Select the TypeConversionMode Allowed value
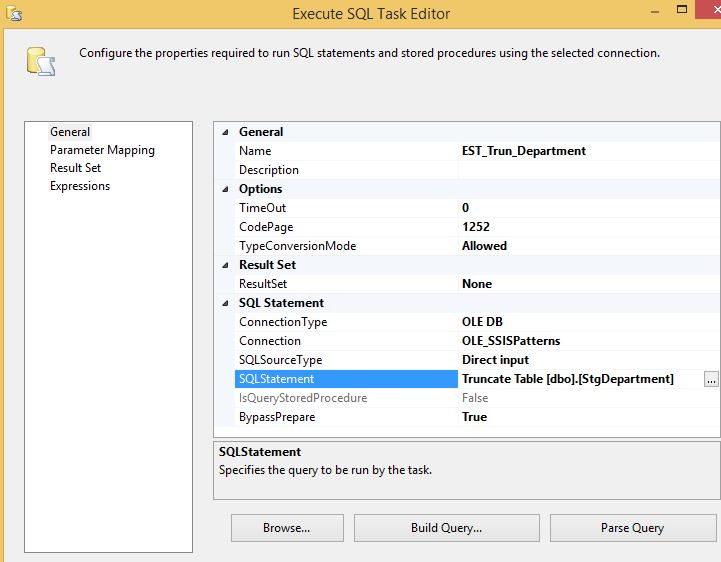This screenshot has width=721, height=562. tap(587, 246)
